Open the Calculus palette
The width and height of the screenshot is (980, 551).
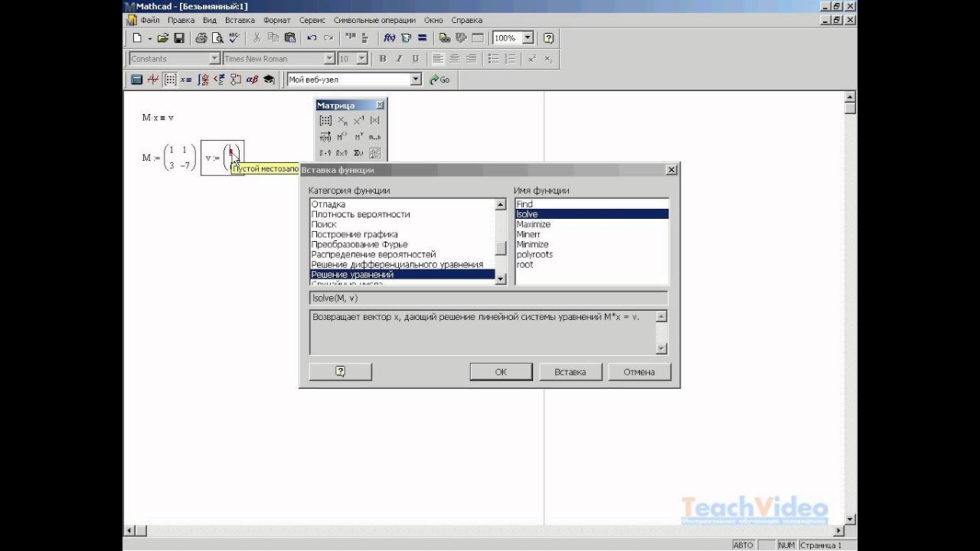click(x=203, y=79)
